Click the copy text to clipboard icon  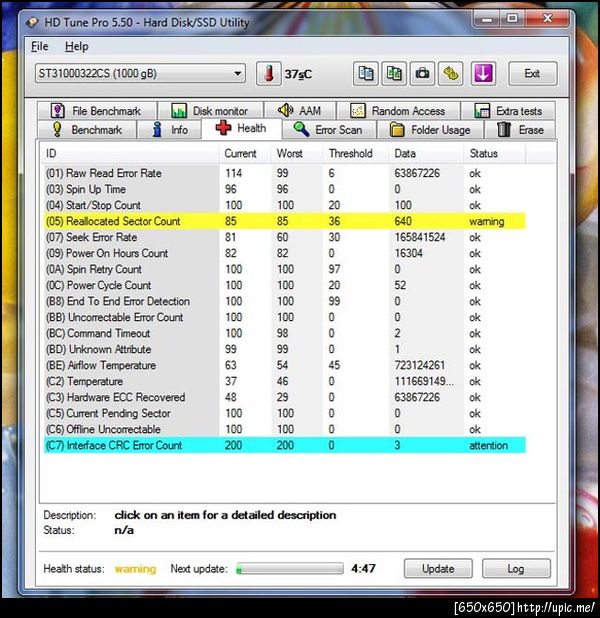click(x=365, y=74)
